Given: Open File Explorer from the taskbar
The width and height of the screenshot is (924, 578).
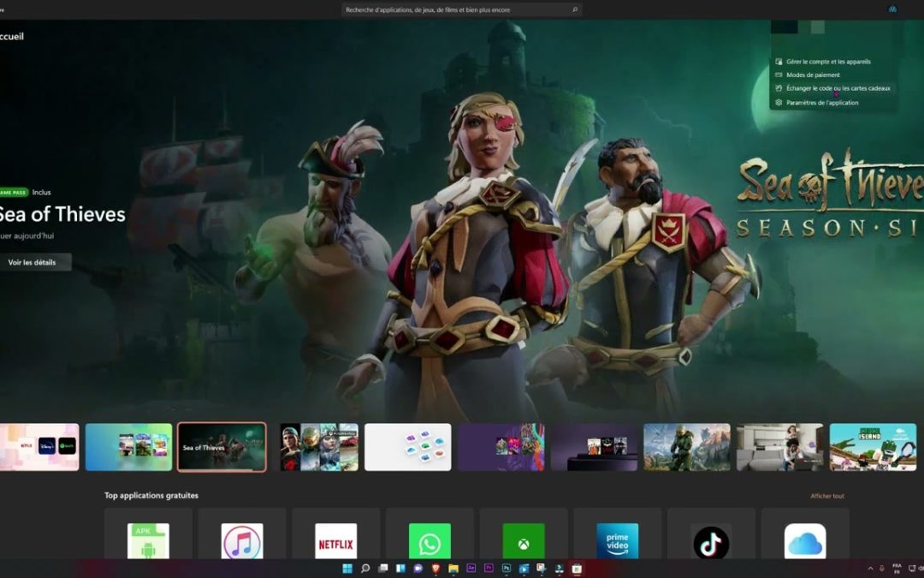Looking at the screenshot, I should tap(453, 569).
